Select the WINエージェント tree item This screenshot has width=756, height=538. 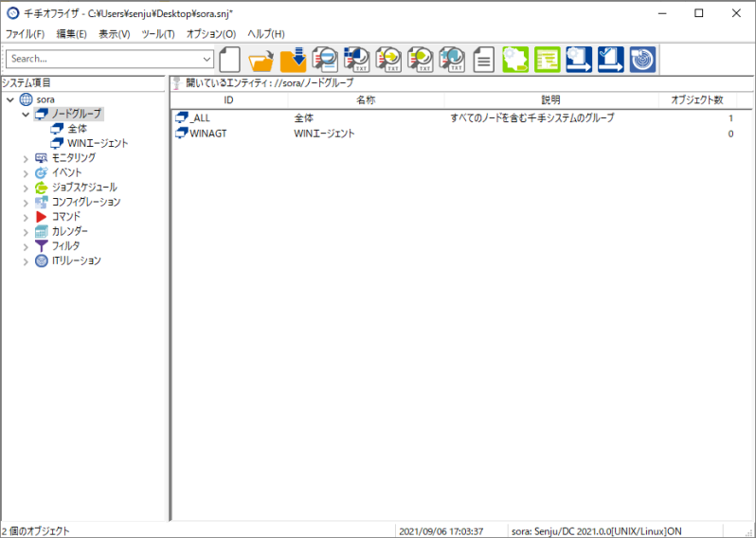98,143
